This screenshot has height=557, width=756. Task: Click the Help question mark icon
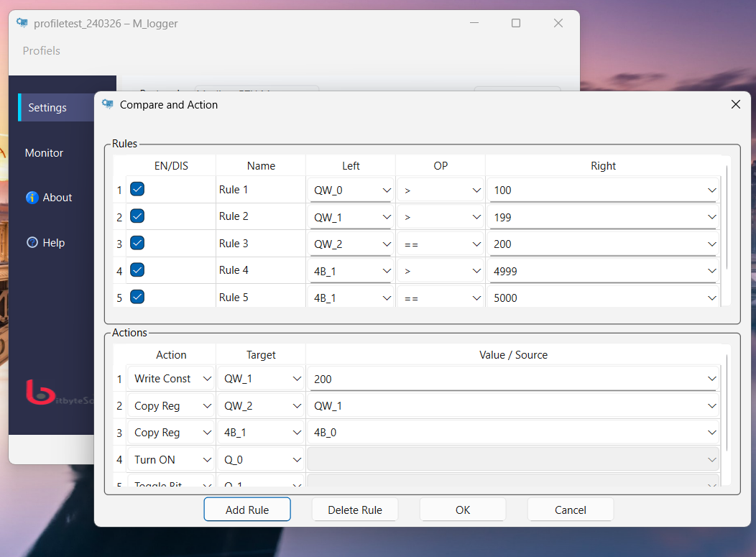click(x=32, y=243)
